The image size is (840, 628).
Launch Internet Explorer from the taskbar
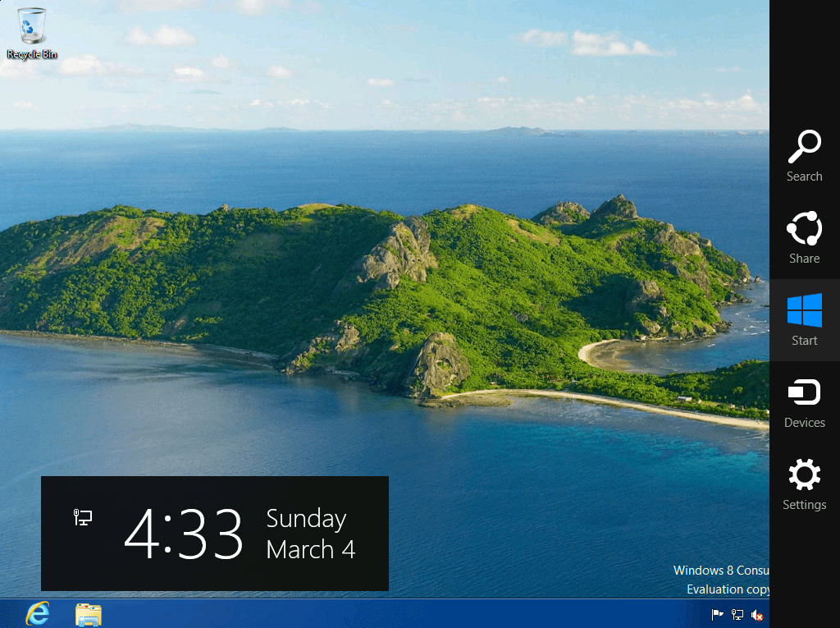[38, 613]
